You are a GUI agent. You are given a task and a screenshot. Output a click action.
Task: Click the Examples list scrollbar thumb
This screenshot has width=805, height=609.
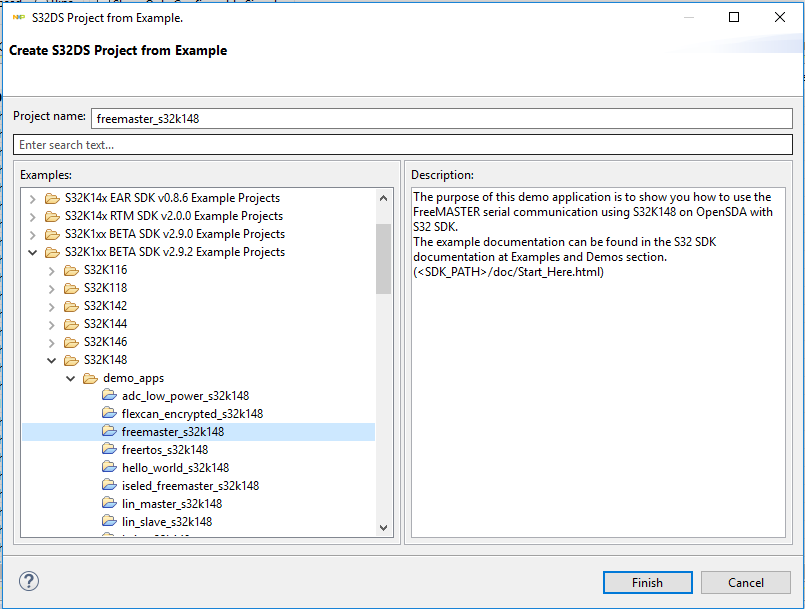383,259
